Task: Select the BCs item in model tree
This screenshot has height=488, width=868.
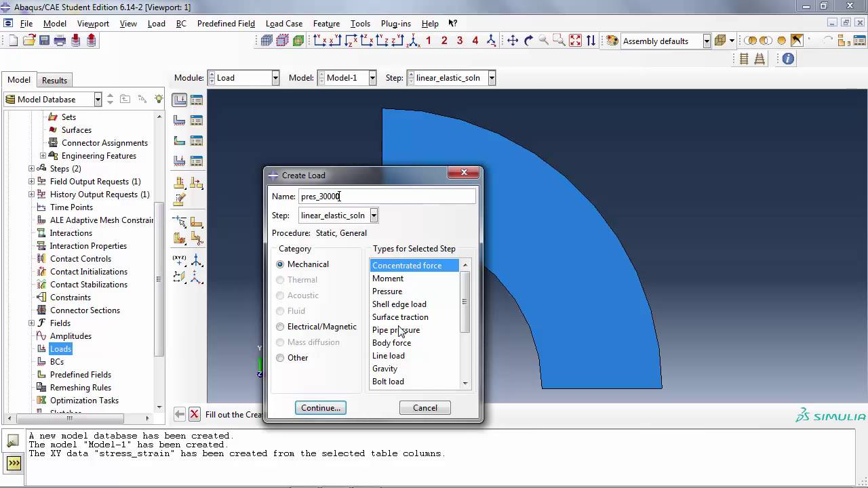Action: 57,362
